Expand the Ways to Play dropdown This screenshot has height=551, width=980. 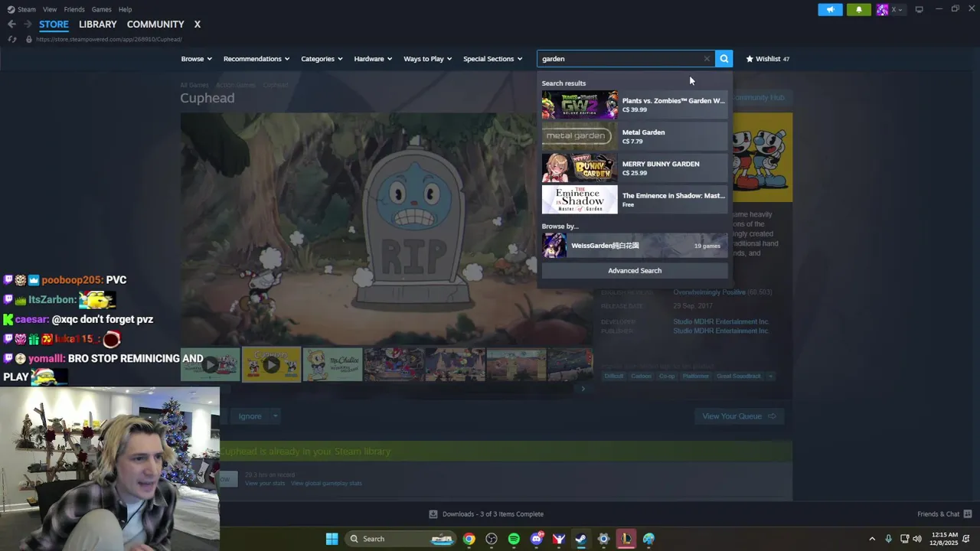tap(428, 59)
